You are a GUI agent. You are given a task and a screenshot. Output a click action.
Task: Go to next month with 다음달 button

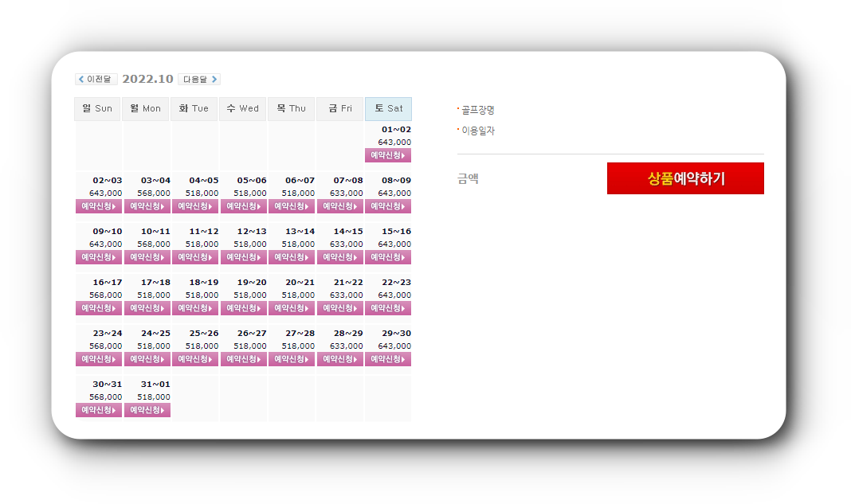point(199,79)
